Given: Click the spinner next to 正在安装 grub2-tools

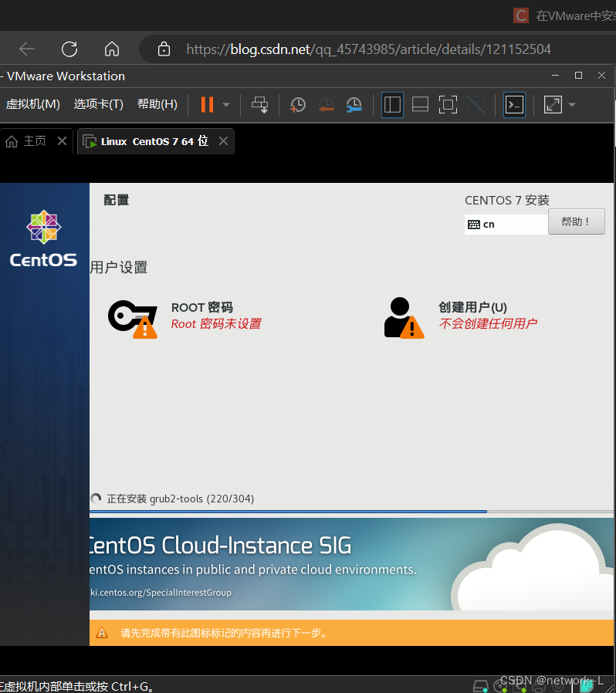Looking at the screenshot, I should coord(96,499).
